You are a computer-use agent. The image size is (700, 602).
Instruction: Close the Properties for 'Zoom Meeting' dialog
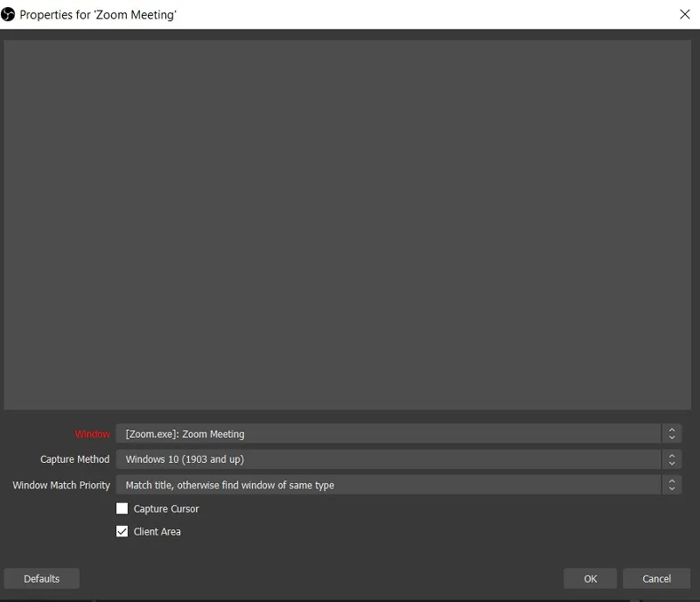tap(684, 14)
